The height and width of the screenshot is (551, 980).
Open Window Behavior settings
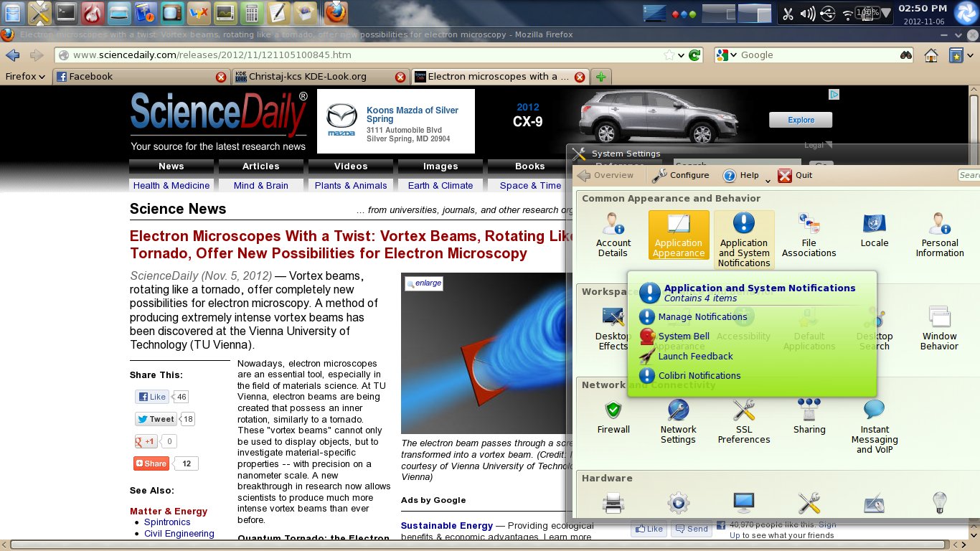click(x=940, y=329)
